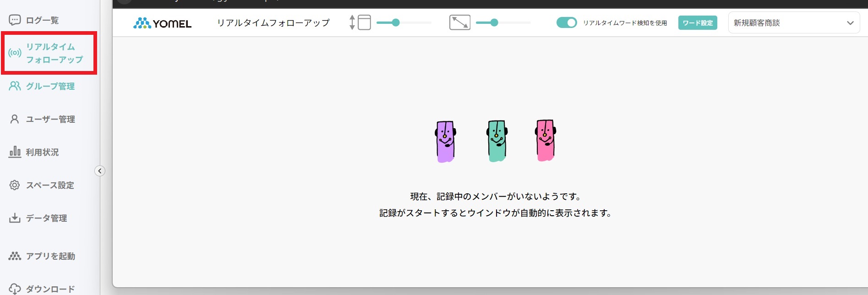Click the window size diagonal arrow icon
868x295 pixels.
(460, 22)
